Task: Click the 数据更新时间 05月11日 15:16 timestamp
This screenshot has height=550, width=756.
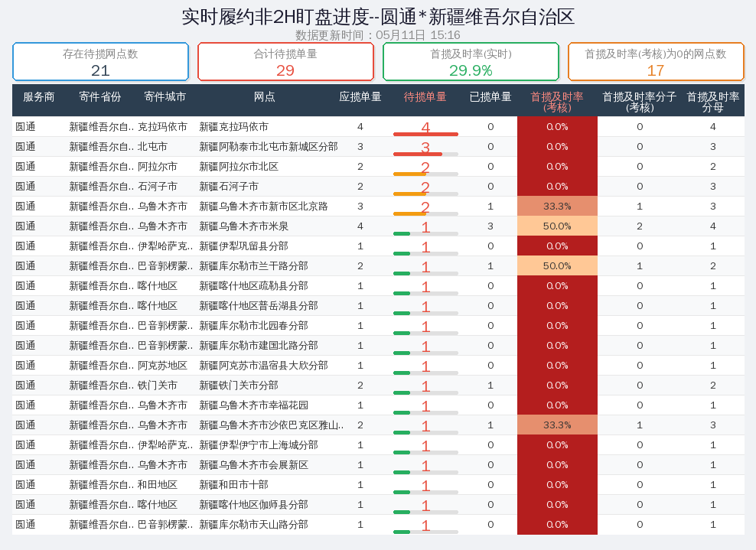Action: (377, 35)
